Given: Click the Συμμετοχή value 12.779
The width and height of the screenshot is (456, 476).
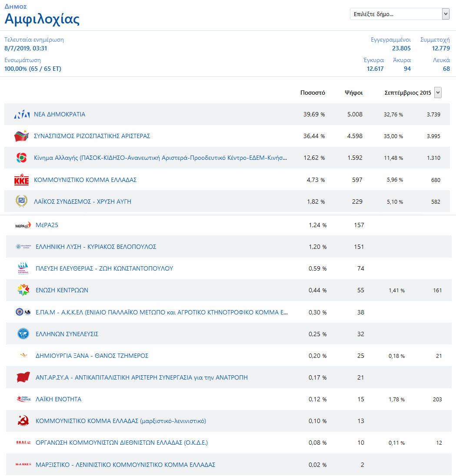Looking at the screenshot, I should (x=441, y=48).
